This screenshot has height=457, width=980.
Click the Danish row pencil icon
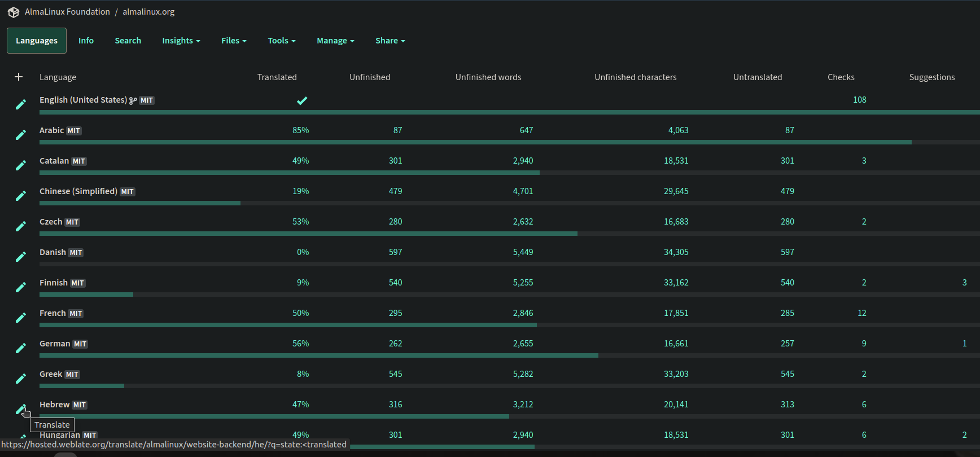pyautogui.click(x=21, y=257)
